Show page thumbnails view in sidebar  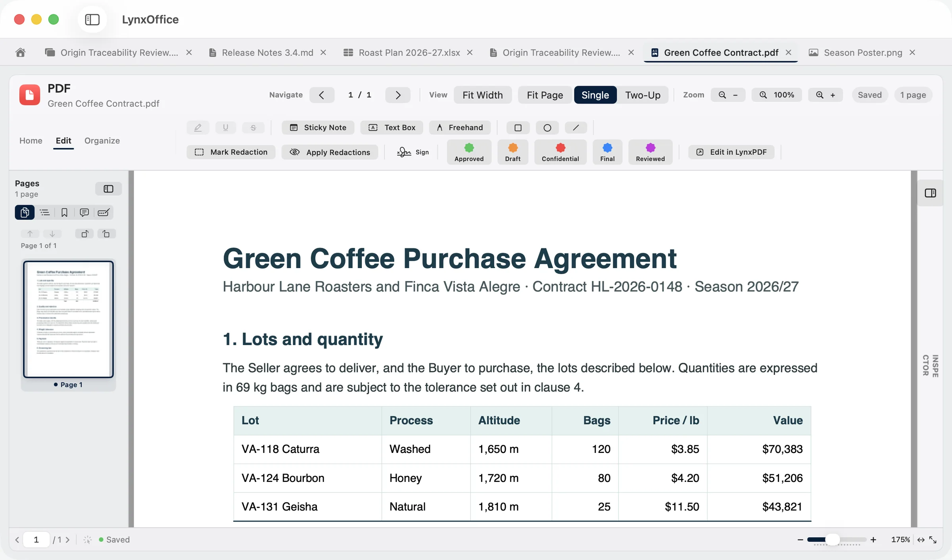click(25, 213)
